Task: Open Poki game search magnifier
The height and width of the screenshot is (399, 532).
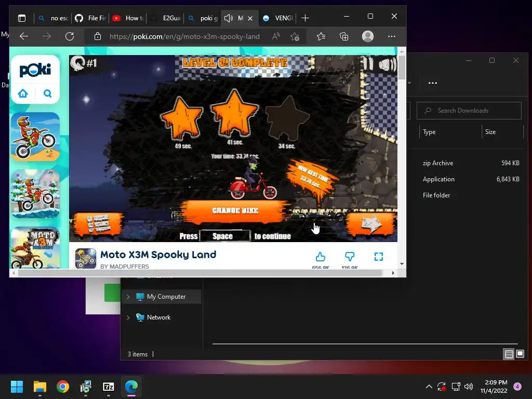Action: [x=47, y=94]
